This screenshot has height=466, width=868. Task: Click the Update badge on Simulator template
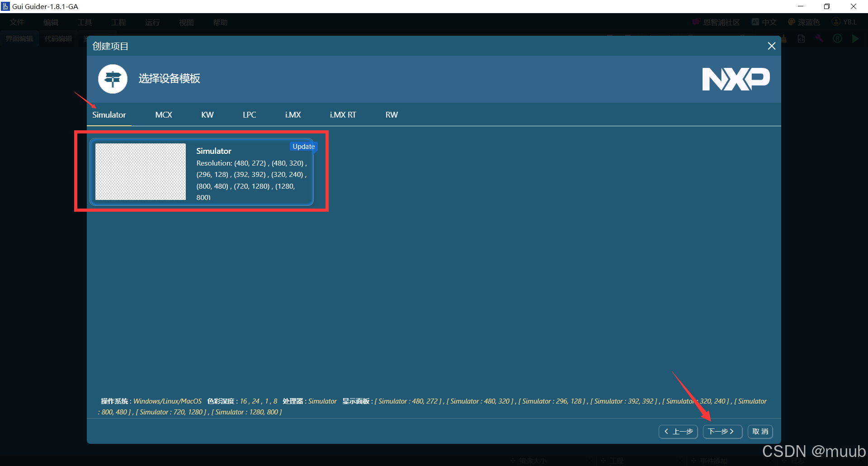click(x=303, y=146)
